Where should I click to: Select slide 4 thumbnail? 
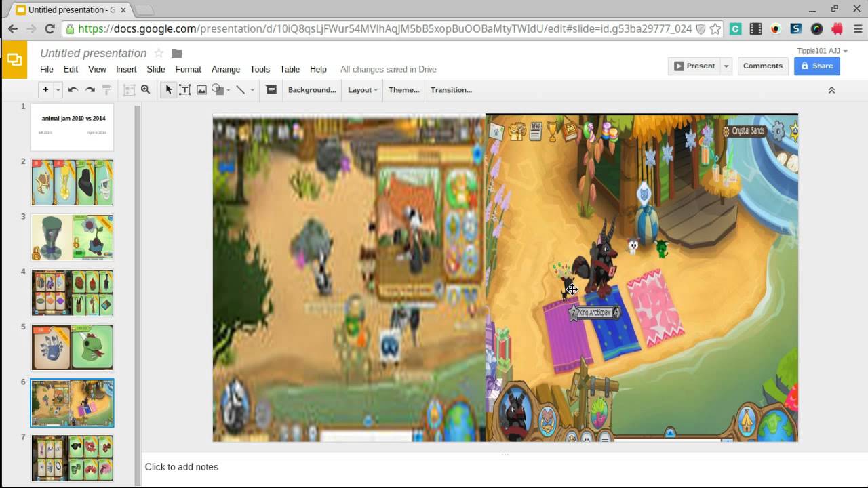[72, 292]
